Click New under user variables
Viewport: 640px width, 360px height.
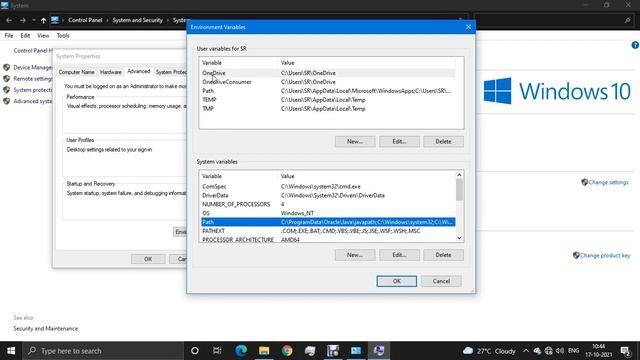point(355,142)
